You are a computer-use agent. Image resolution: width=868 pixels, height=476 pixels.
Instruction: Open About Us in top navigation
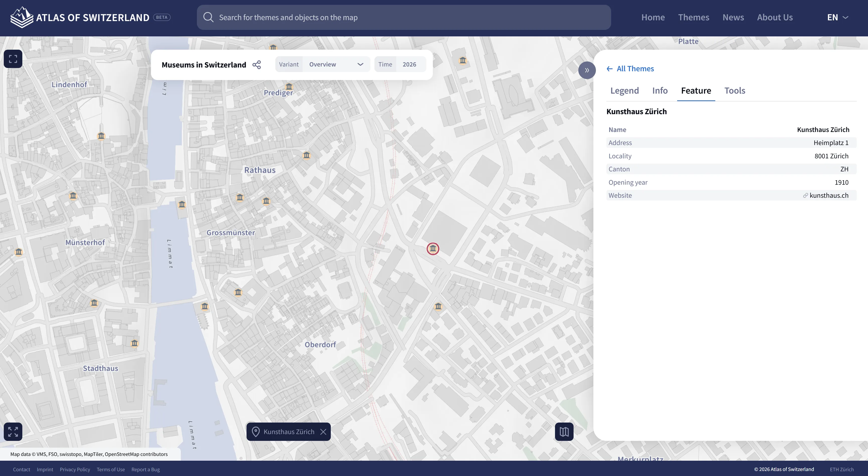[775, 17]
